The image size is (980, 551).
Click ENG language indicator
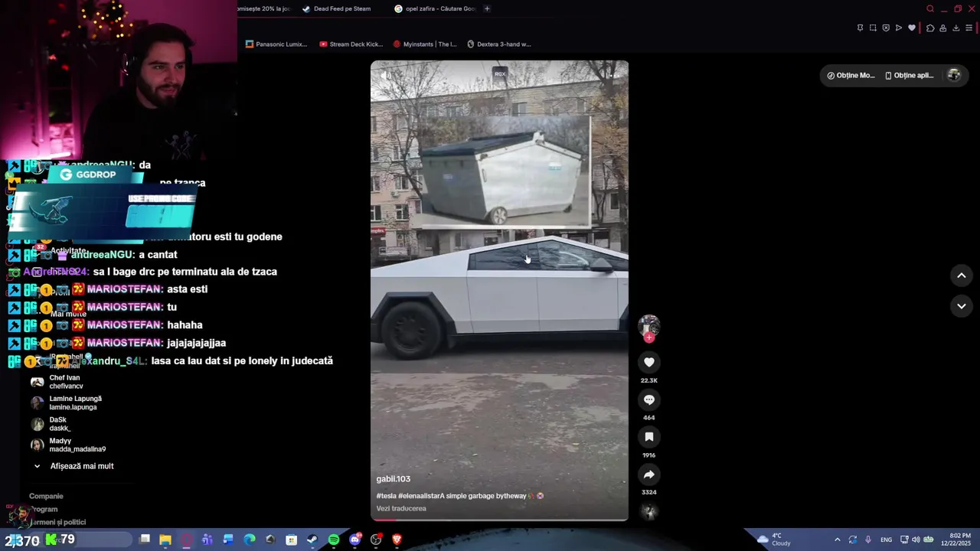[x=886, y=540]
